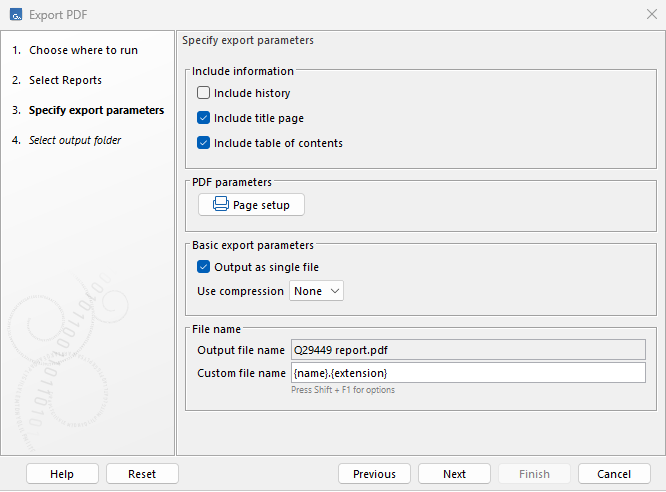
Task: Open the Use compression dropdown
Action: [x=316, y=291]
